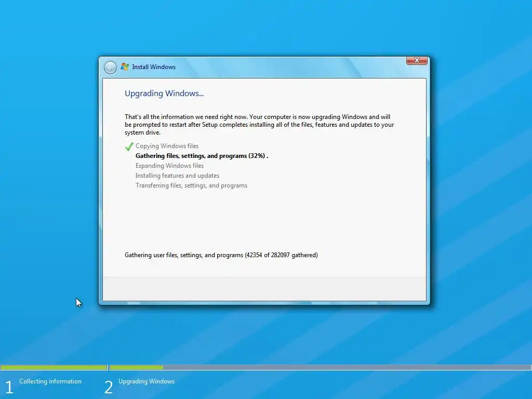This screenshot has height=399, width=532.
Task: Click the green checkmark beside Copying Windows files
Action: (x=129, y=147)
